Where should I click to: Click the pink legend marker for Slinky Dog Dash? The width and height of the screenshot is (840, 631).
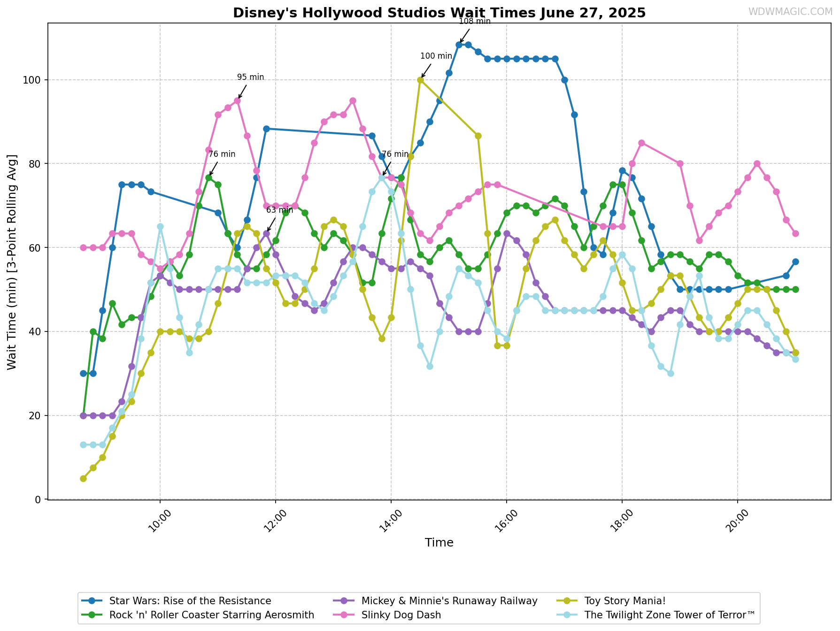click(344, 615)
